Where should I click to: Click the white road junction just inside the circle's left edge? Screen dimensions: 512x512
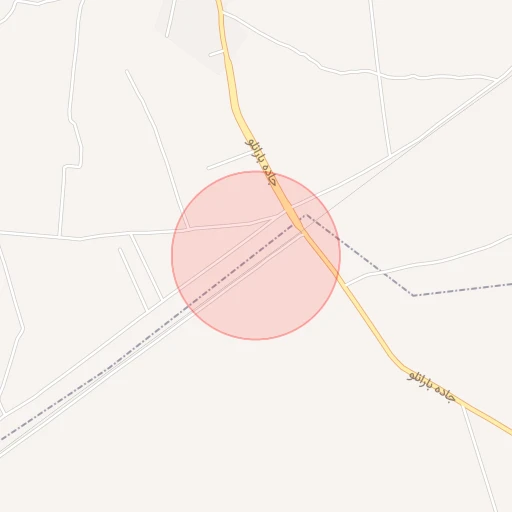click(x=189, y=229)
